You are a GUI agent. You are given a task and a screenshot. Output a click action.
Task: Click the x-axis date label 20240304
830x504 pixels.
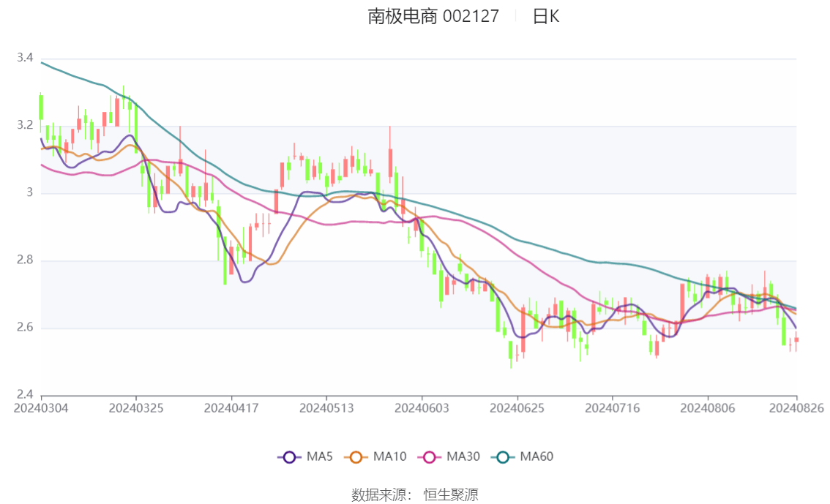pos(41,408)
